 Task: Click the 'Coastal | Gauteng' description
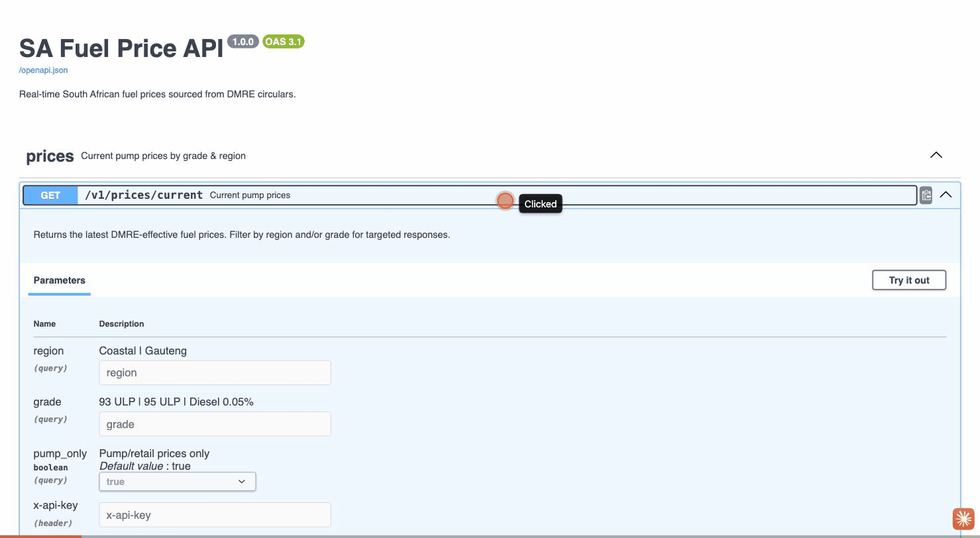tap(143, 350)
